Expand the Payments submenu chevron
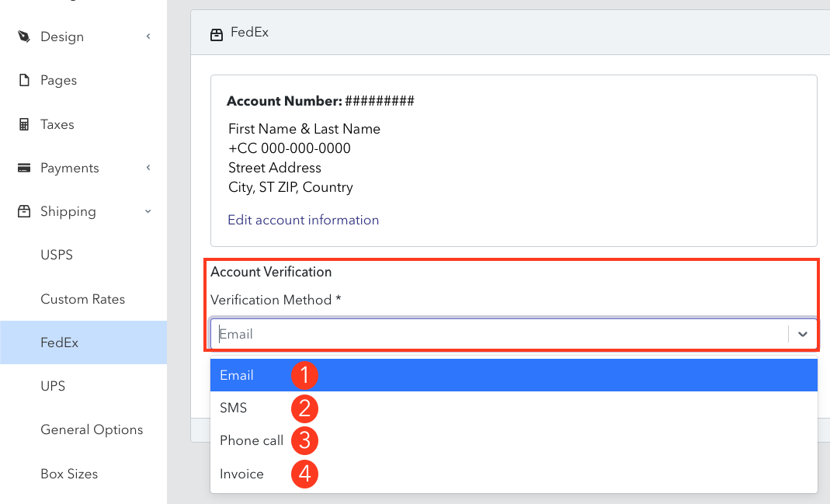 coord(148,168)
